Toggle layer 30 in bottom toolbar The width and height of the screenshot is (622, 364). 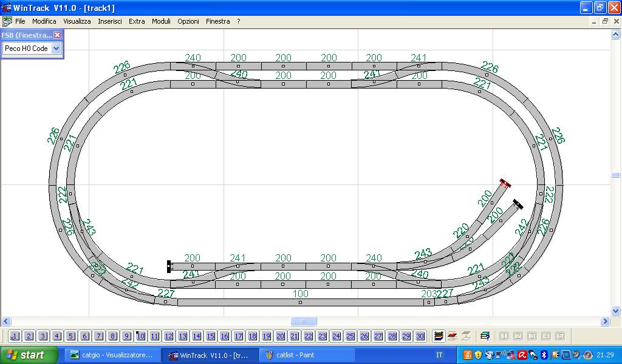[x=420, y=336]
